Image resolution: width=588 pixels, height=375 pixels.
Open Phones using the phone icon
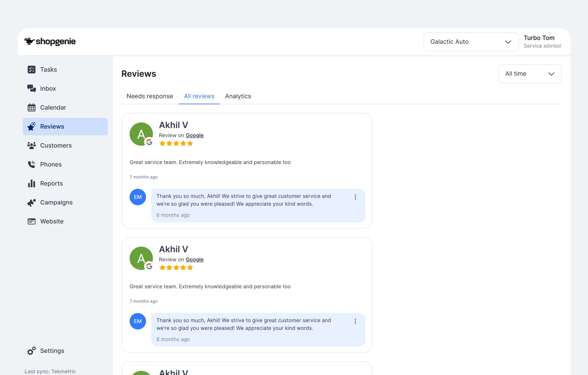pos(31,165)
